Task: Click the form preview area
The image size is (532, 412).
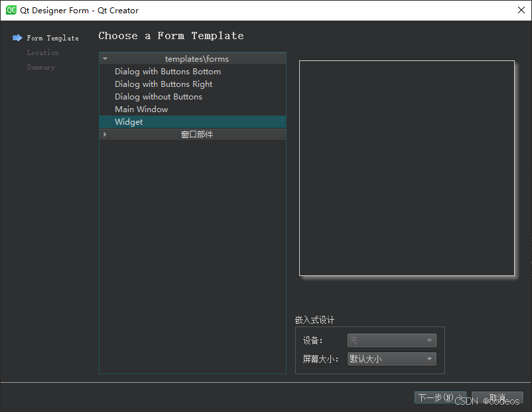Action: tap(407, 169)
